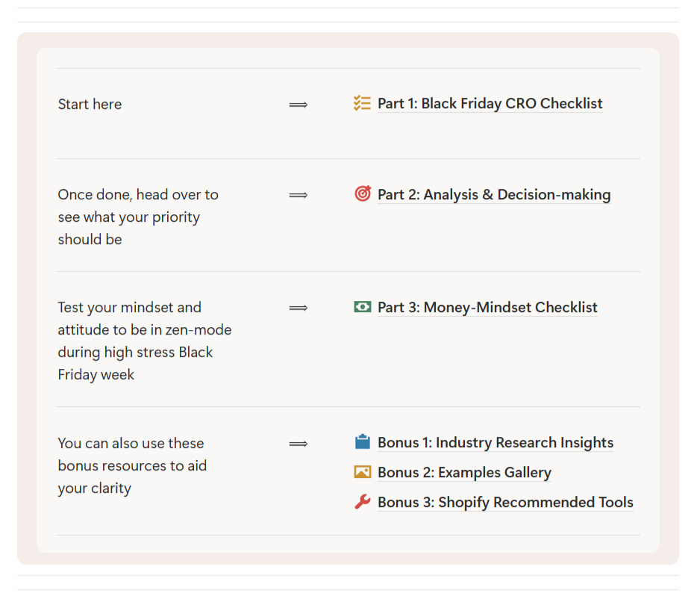
Task: Click the arrow in the bonus resources row
Action: (299, 444)
